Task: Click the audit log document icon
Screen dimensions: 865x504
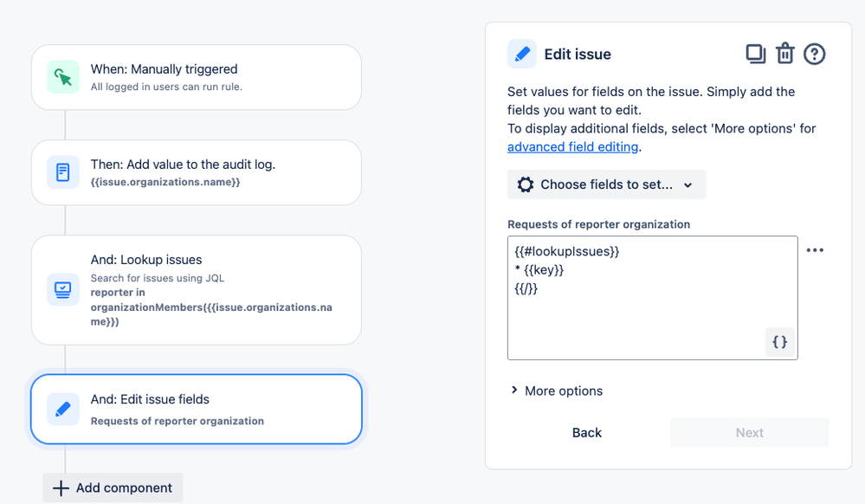Action: tap(63, 173)
